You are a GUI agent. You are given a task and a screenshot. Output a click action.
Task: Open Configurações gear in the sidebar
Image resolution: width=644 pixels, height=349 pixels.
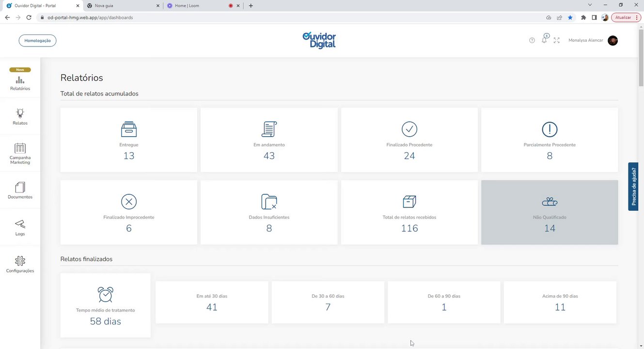coord(20,265)
